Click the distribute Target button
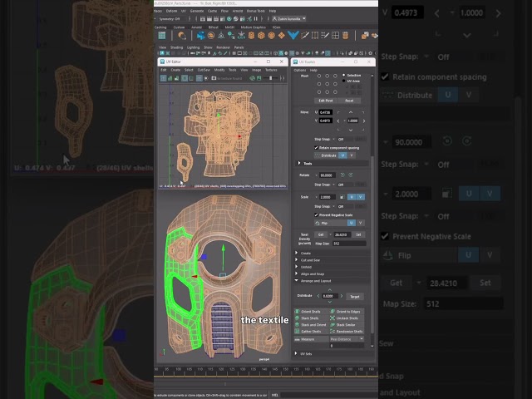 [x=355, y=297]
